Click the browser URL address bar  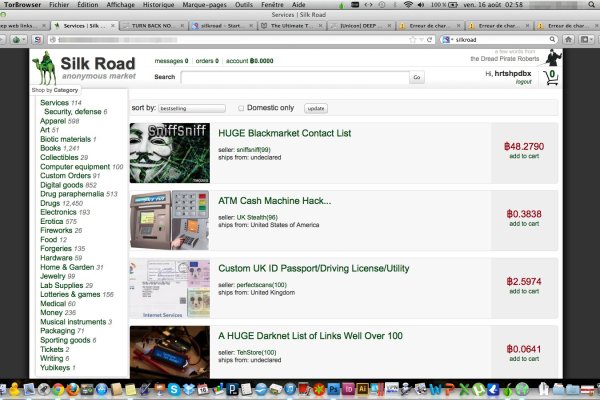230,39
